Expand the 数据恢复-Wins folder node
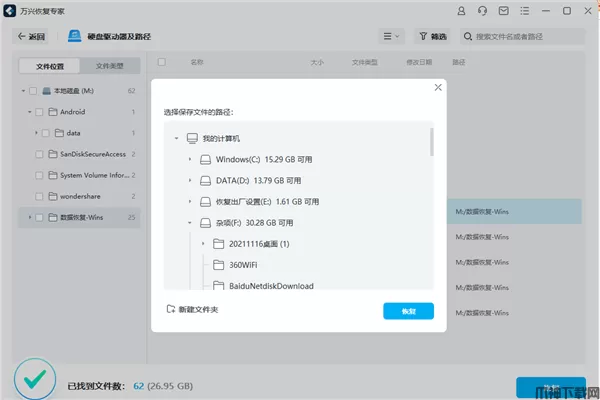The image size is (600, 400). pyautogui.click(x=29, y=217)
